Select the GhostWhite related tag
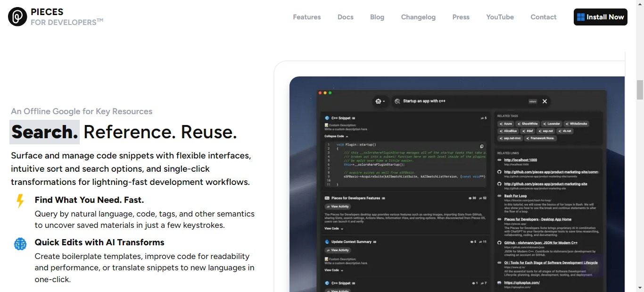 pyautogui.click(x=528, y=124)
